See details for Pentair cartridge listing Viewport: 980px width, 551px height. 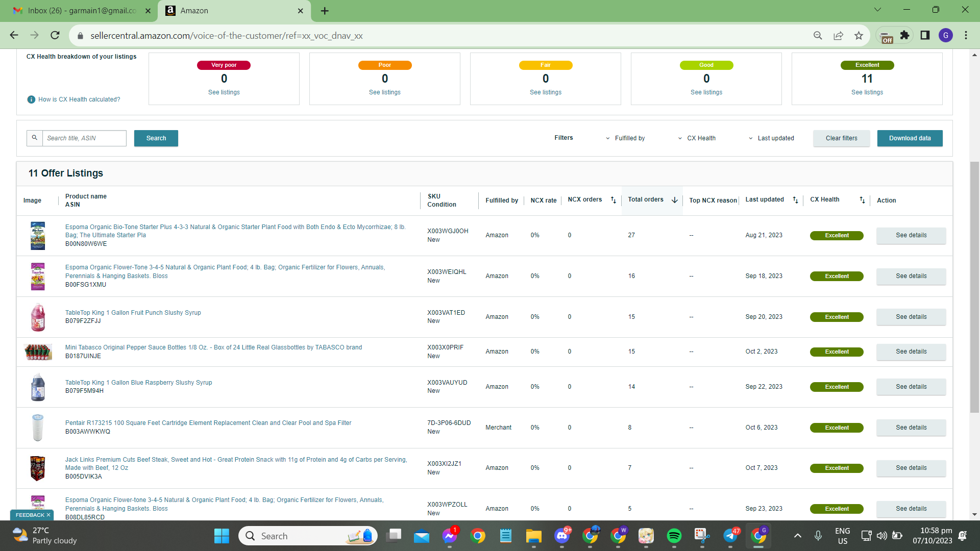coord(911,428)
